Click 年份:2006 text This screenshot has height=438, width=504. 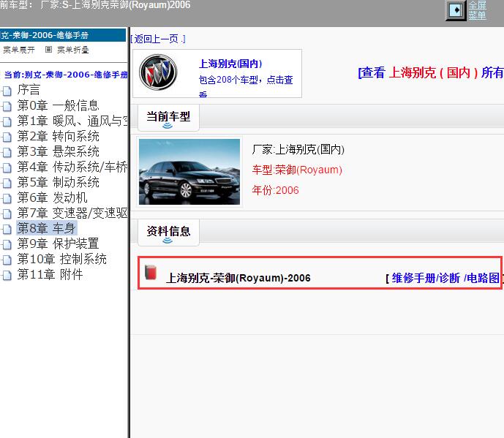click(276, 190)
